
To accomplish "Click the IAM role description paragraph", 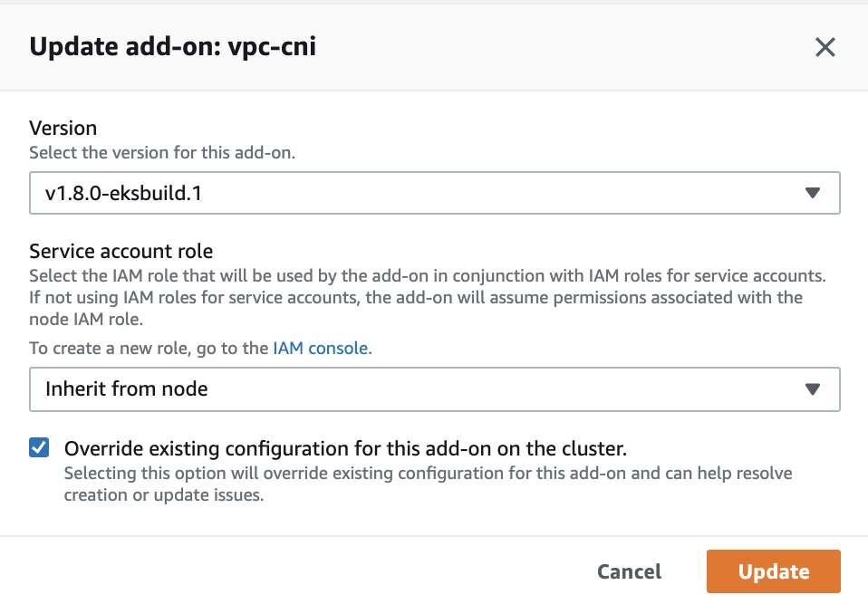I will click(x=426, y=297).
